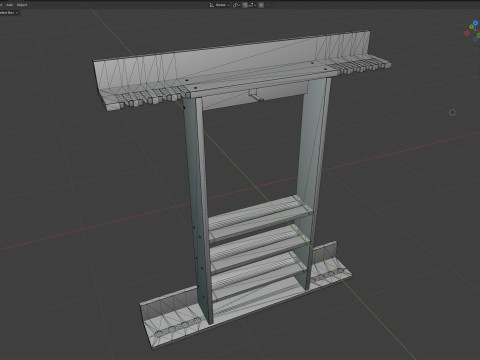Image resolution: width=480 pixels, height=360 pixels.
Task: Toggle the snap magnet button
Action: click(x=245, y=5)
